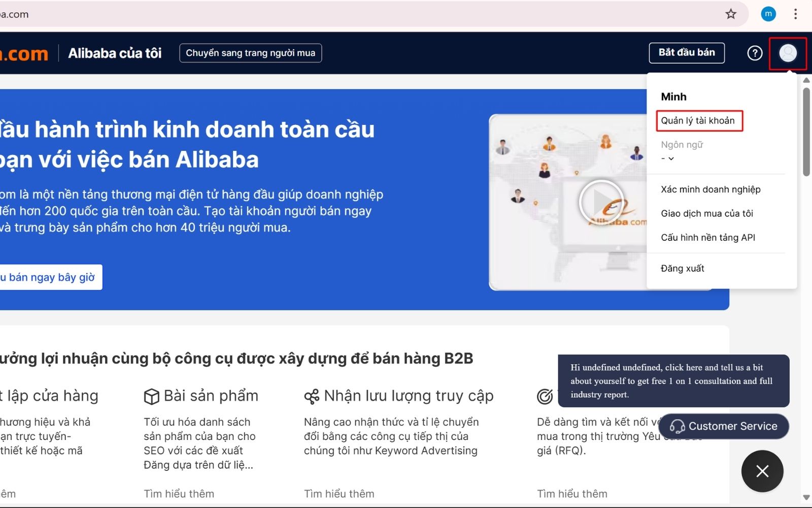Image resolution: width=812 pixels, height=508 pixels.
Task: Click the Bài sản phẩm heading
Action: point(211,396)
